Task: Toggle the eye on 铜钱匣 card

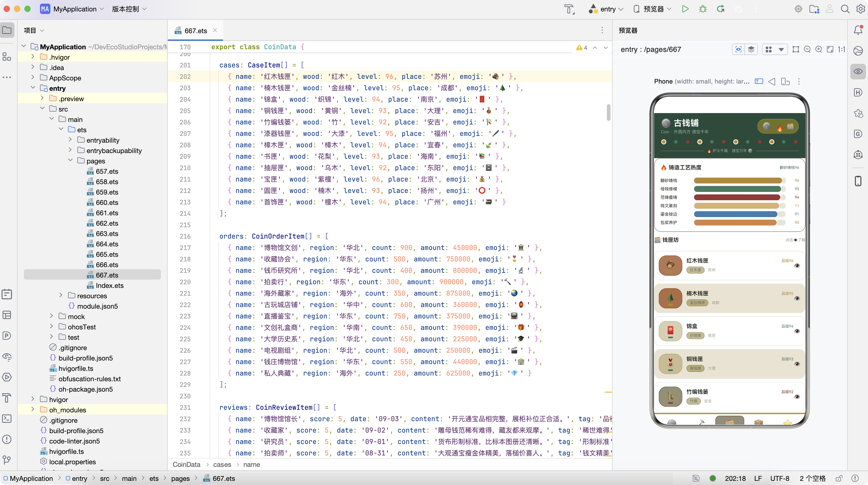Action: click(797, 364)
